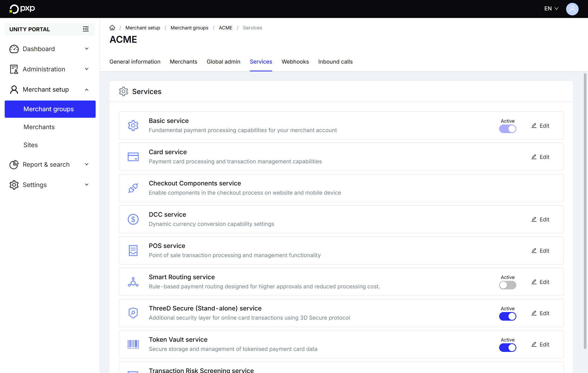Viewport: 588px width, 373px height.
Task: Click the Card service title text
Action: [168, 152]
